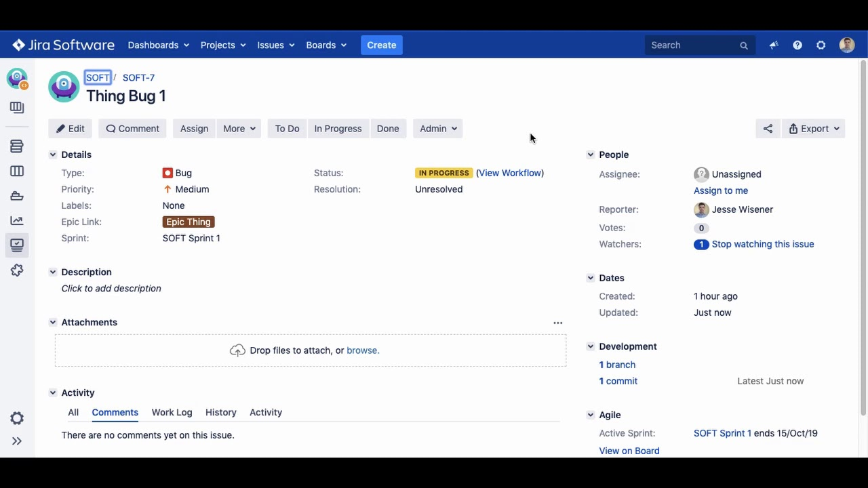The height and width of the screenshot is (488, 868).
Task: Click the Create button
Action: point(382,45)
